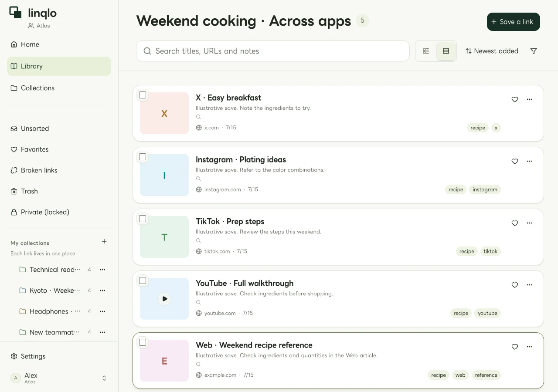This screenshot has height=392, width=558.
Task: Click the small magnifier under TikTok · Prep steps
Action: pyautogui.click(x=198, y=240)
